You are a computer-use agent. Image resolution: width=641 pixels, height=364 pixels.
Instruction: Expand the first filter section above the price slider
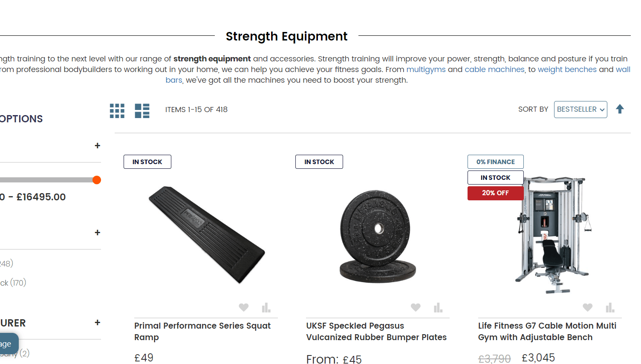coord(98,146)
